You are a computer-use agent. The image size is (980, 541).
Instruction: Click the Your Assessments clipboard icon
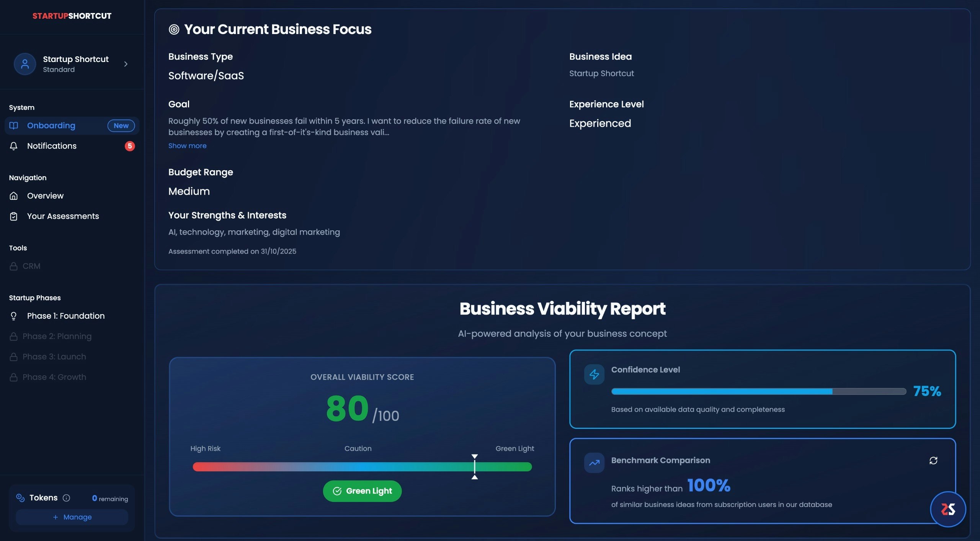click(14, 216)
